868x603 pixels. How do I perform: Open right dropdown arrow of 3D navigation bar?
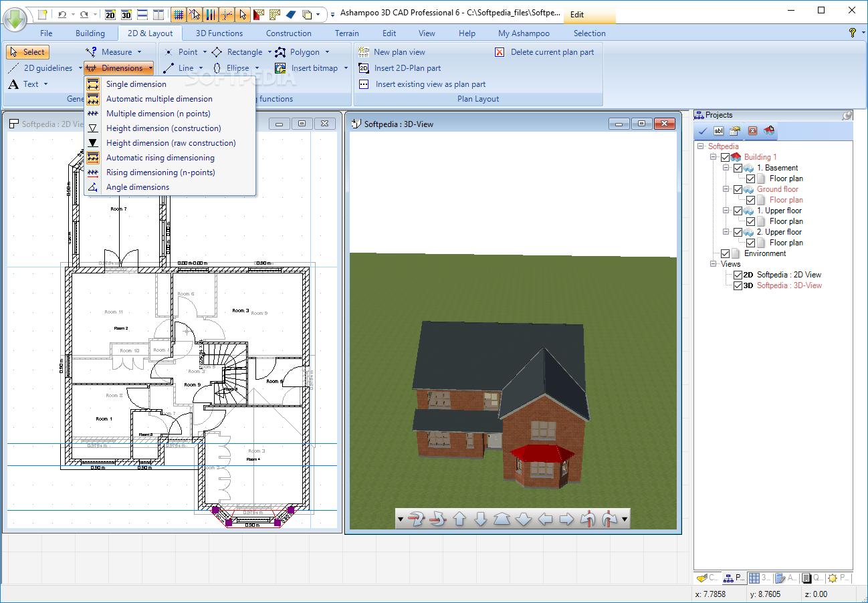[x=625, y=519]
